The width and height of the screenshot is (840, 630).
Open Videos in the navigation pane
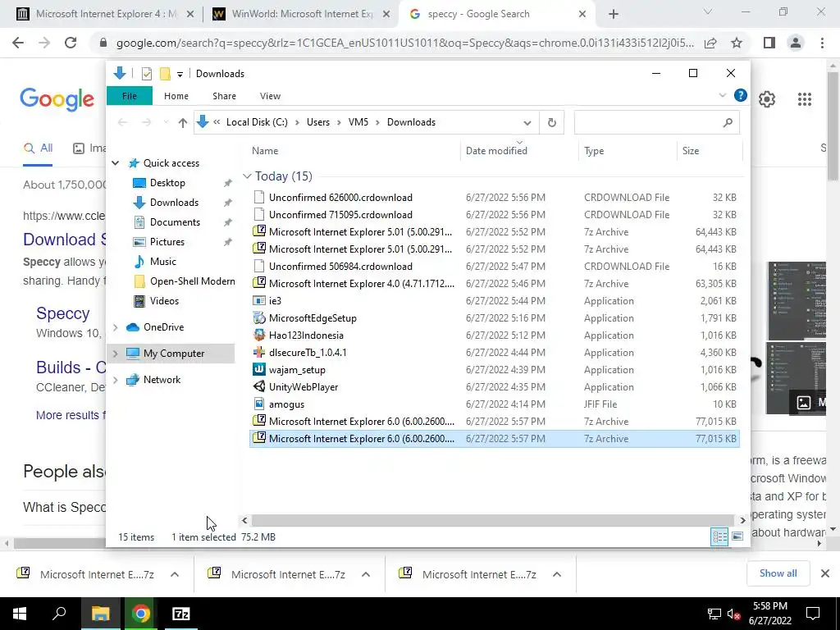[164, 301]
